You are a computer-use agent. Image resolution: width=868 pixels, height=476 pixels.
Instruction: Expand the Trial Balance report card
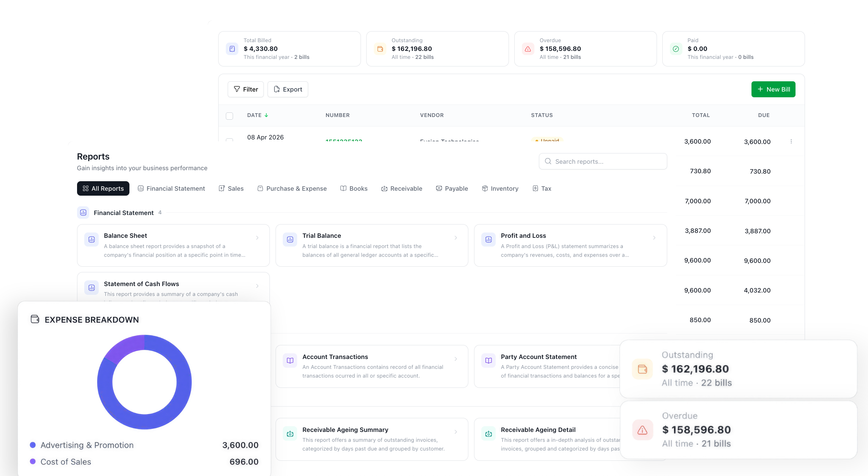(456, 237)
